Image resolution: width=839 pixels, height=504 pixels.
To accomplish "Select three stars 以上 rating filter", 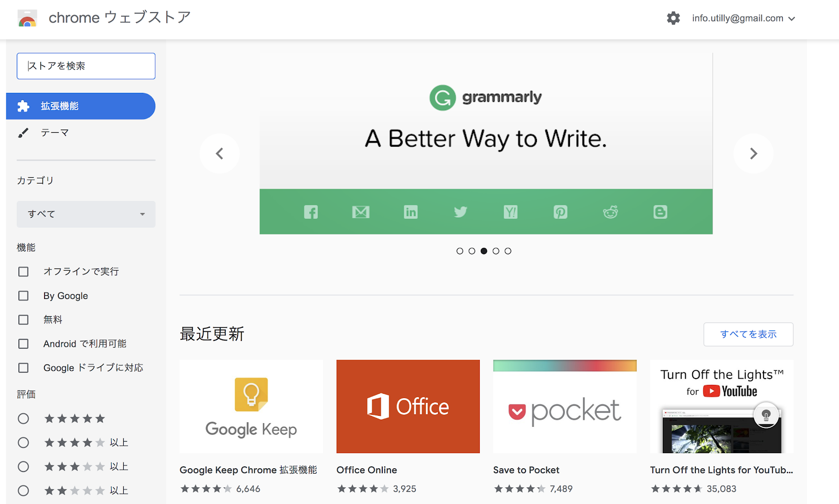I will (x=24, y=467).
